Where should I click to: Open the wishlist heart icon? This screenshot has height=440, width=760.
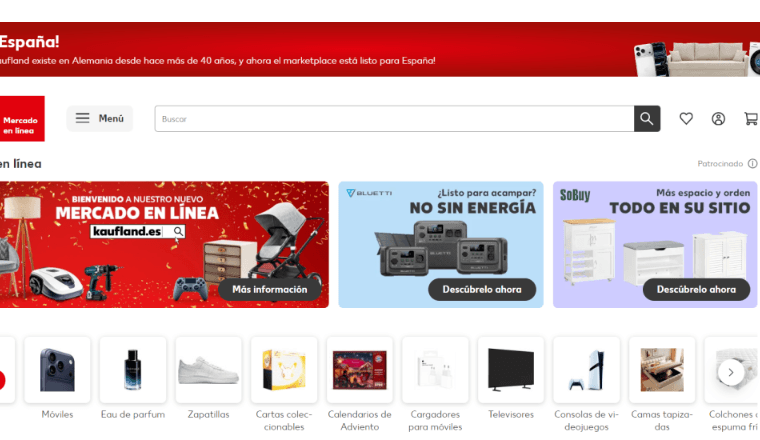[686, 119]
